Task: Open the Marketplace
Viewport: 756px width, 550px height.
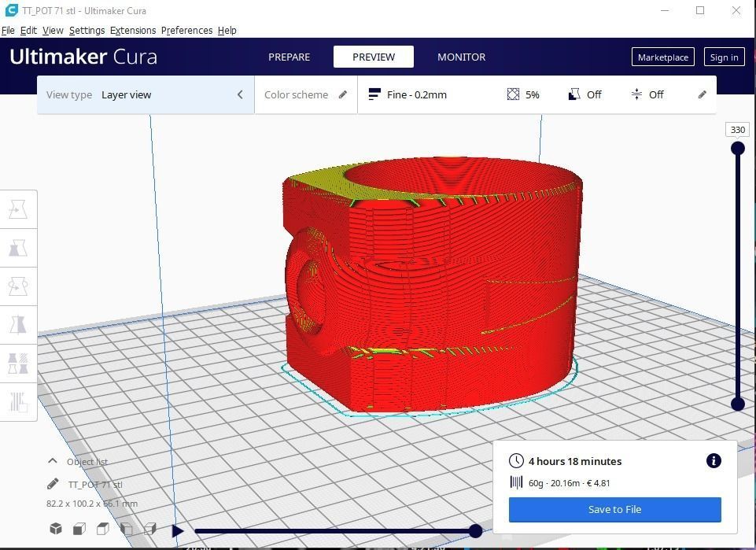Action: pos(663,57)
